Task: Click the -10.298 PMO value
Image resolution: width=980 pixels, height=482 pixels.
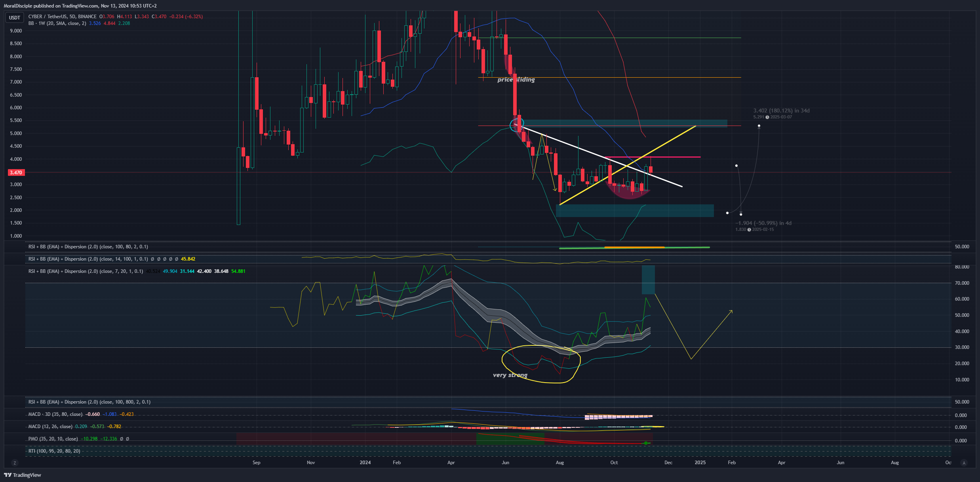Action: tap(89, 439)
